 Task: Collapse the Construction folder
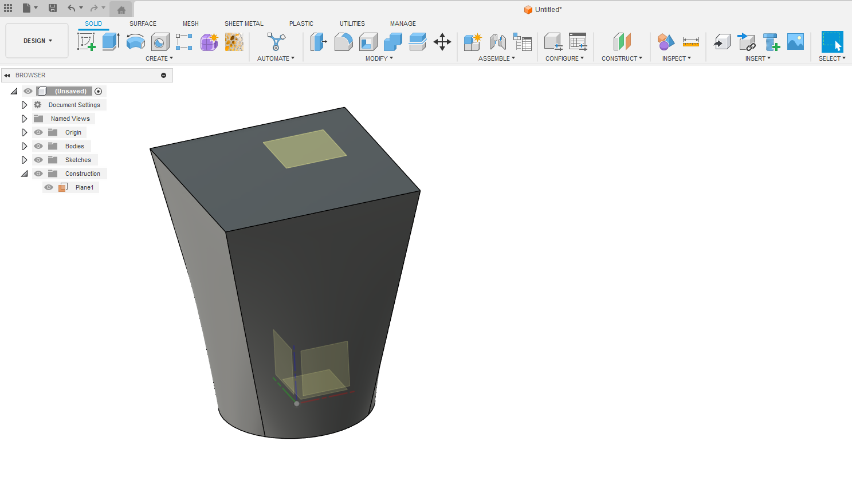(24, 174)
